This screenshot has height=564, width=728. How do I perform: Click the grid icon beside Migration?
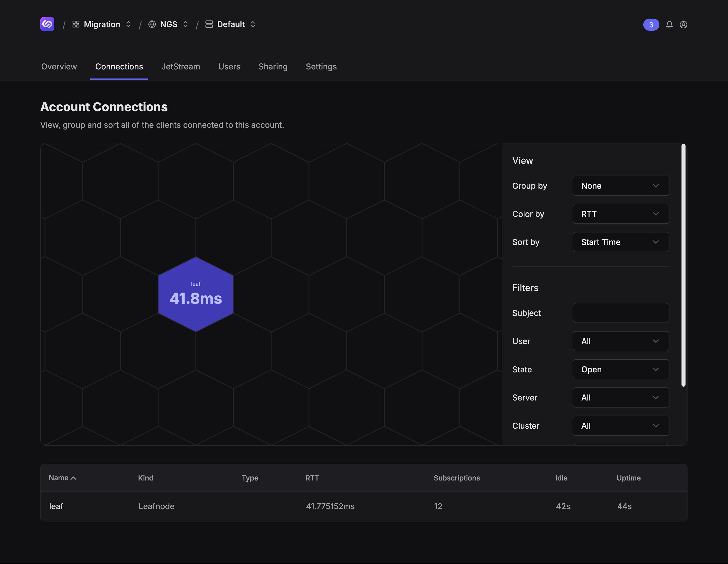tap(76, 24)
